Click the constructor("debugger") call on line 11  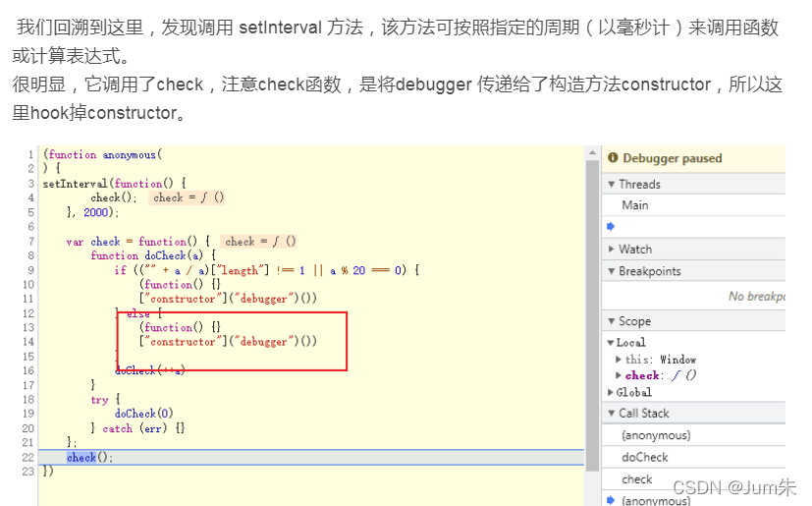point(228,299)
